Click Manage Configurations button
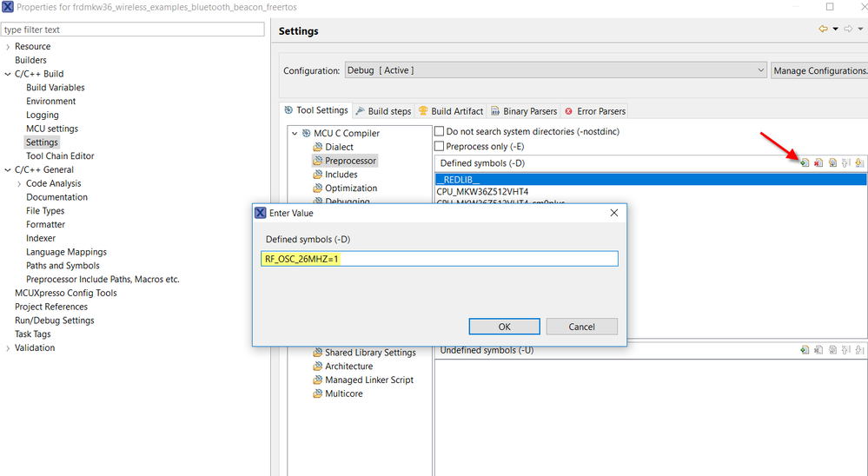The width and height of the screenshot is (868, 476). point(819,70)
